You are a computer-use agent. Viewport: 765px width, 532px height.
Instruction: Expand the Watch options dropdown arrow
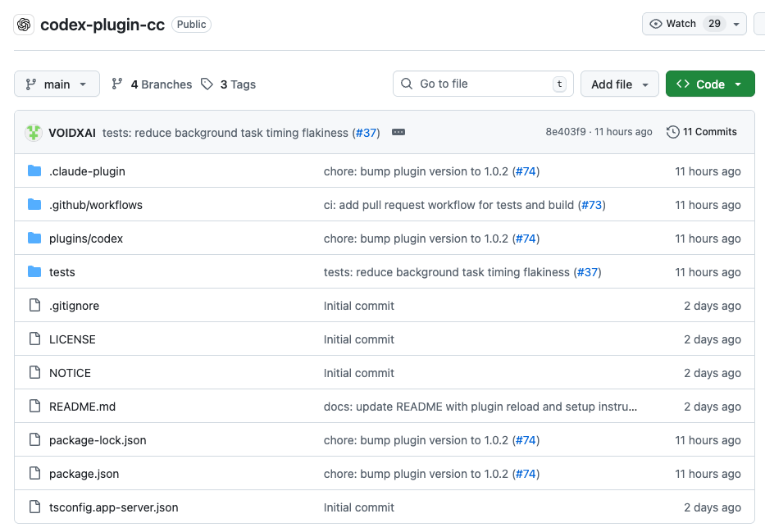pyautogui.click(x=736, y=25)
